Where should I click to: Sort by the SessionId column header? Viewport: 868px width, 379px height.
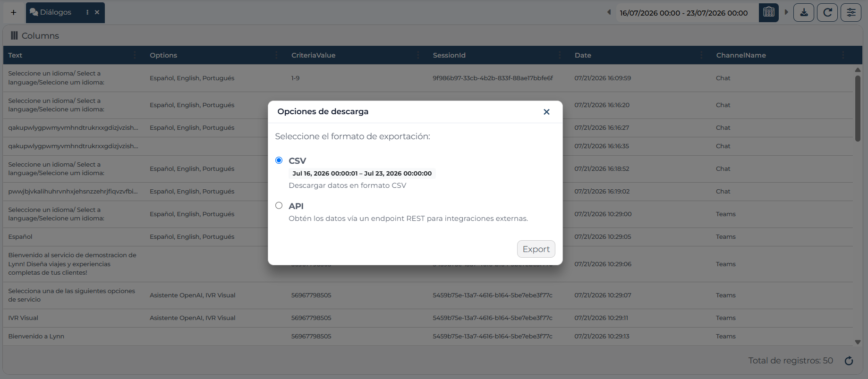coord(449,55)
